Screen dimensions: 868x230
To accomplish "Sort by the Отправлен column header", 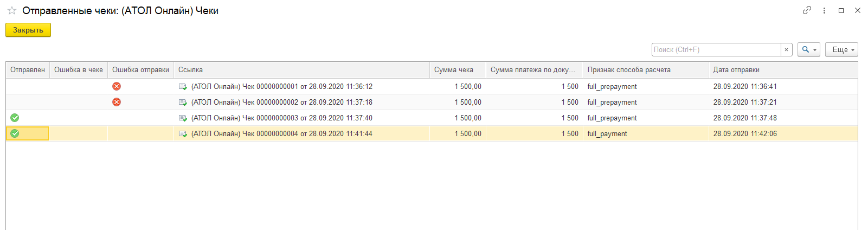I will click(x=28, y=70).
